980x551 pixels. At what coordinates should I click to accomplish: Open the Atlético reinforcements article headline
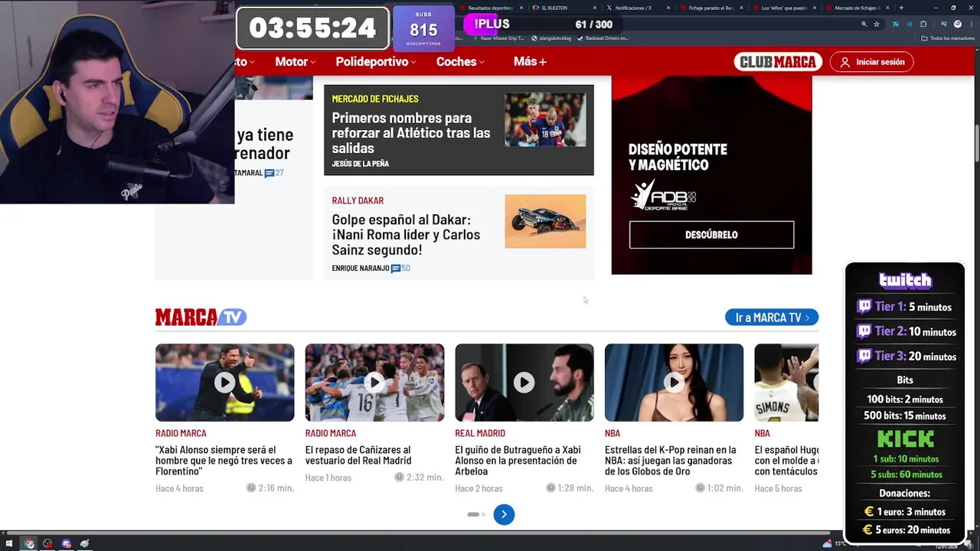pyautogui.click(x=410, y=132)
